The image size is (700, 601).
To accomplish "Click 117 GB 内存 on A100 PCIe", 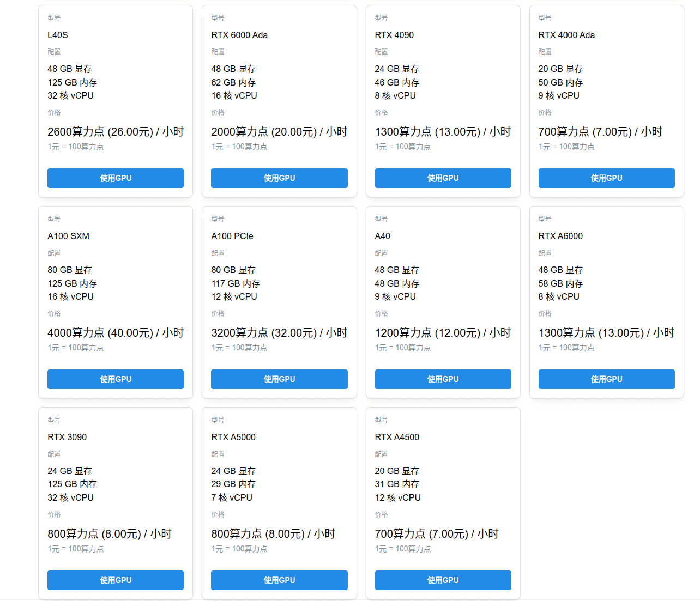I will tap(236, 283).
